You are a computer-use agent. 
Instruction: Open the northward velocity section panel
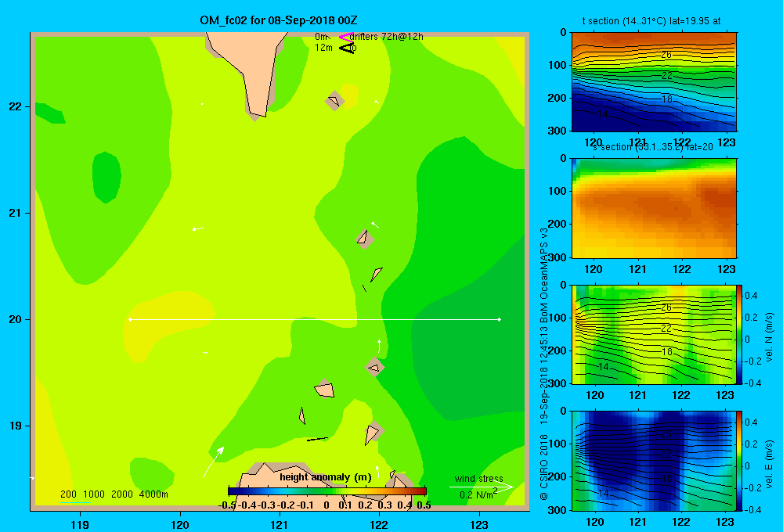654,334
